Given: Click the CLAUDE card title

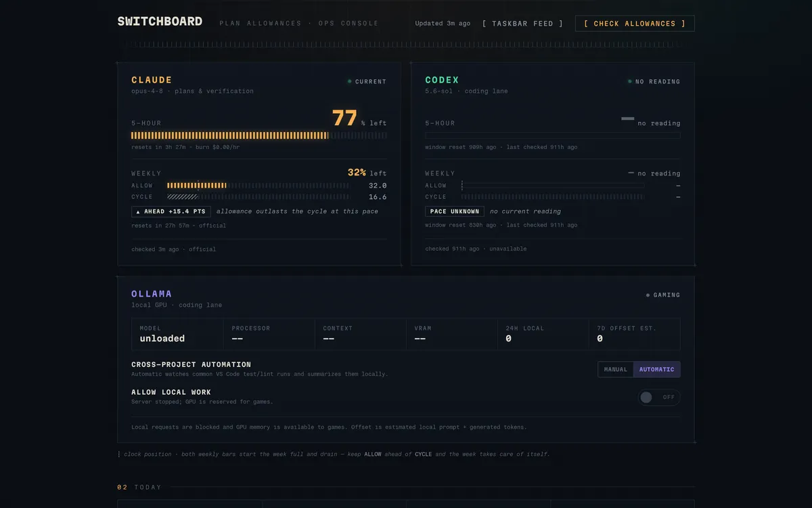Looking at the screenshot, I should (x=152, y=80).
